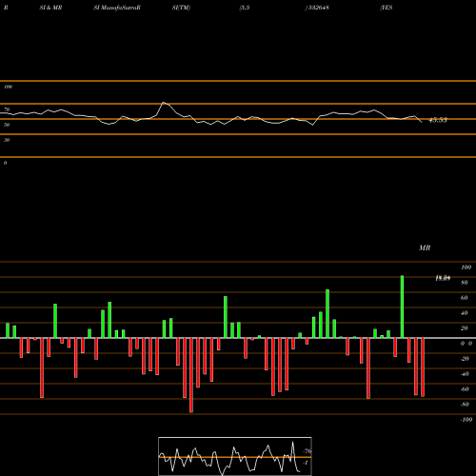This screenshot has width=476, height=476.
Task: Click the 100 label on the MR axis
Action: (x=466, y=268)
